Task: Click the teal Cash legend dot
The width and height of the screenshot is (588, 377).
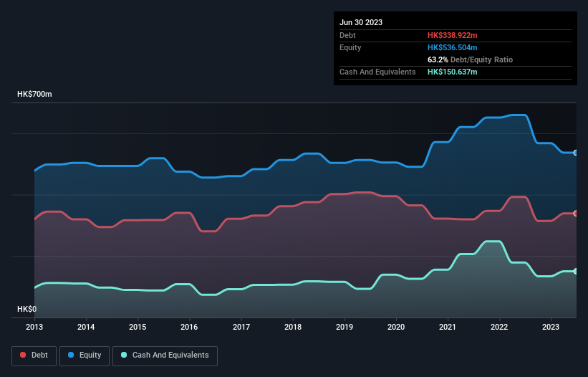Action: (125, 355)
